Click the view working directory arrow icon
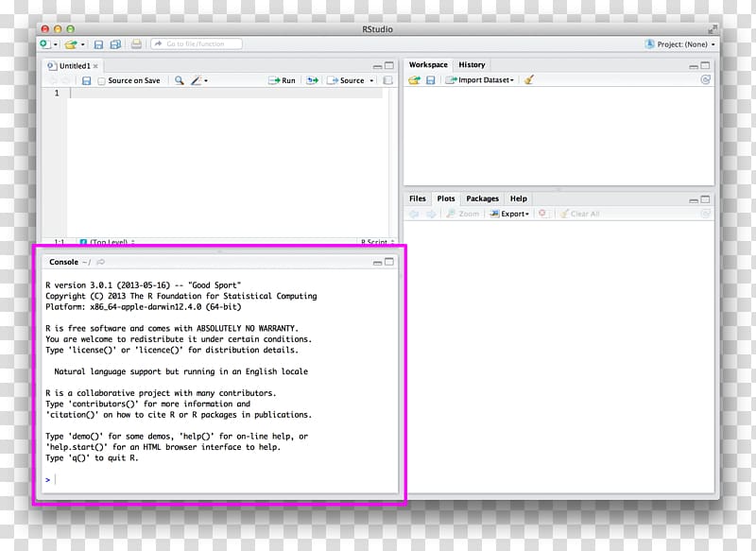This screenshot has height=551, width=756. tap(101, 262)
